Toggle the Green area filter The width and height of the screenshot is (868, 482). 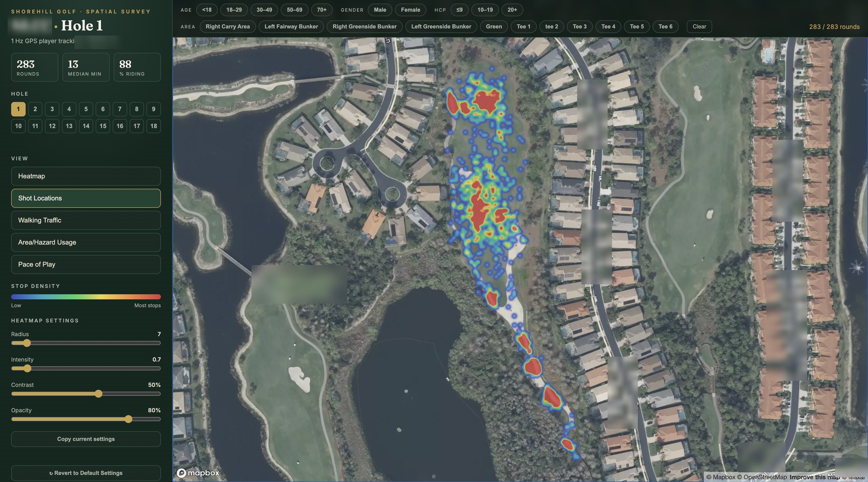click(493, 26)
